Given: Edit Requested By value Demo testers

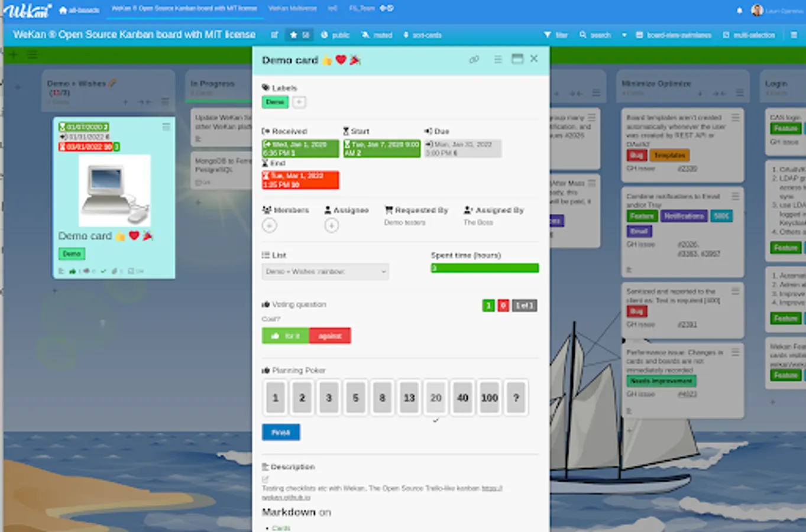Looking at the screenshot, I should pyautogui.click(x=404, y=223).
